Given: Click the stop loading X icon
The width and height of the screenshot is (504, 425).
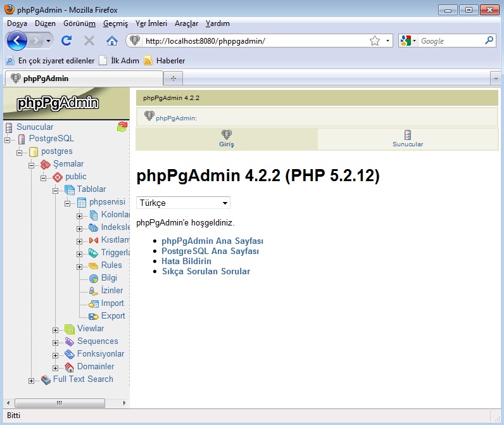Looking at the screenshot, I should point(89,41).
